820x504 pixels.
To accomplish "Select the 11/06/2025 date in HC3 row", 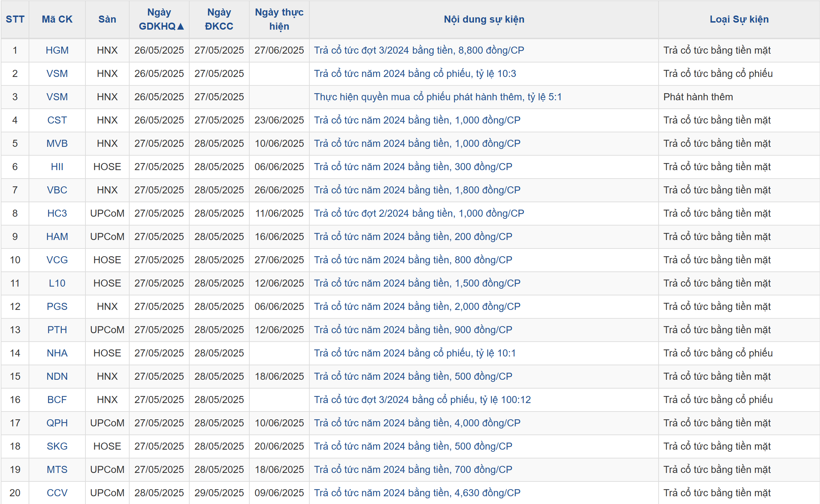I will click(x=279, y=214).
